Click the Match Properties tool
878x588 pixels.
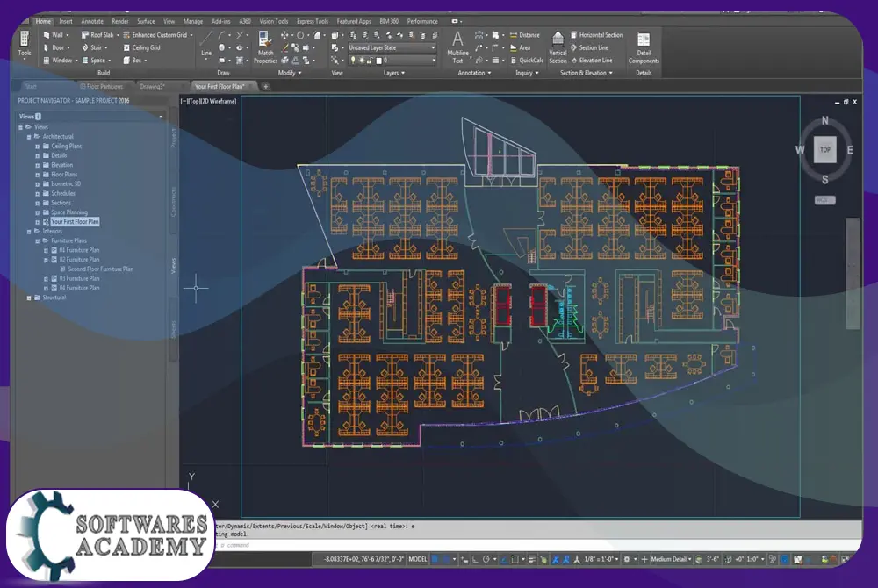click(x=265, y=47)
